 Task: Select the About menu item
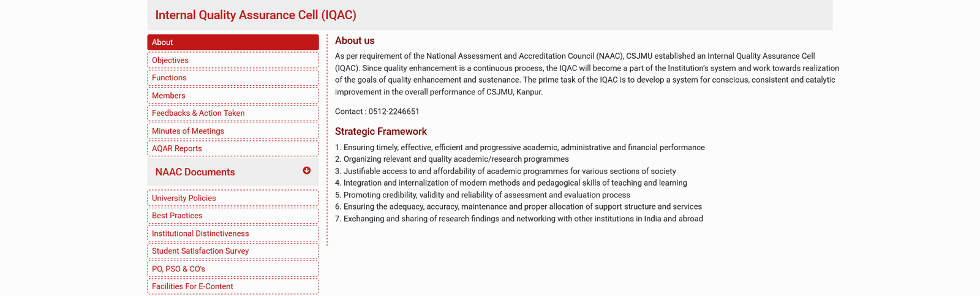pos(233,42)
